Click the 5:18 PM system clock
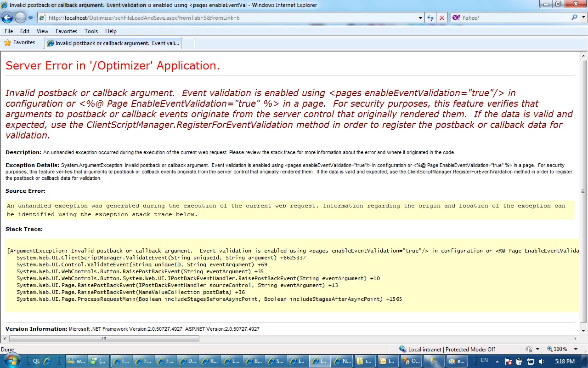588x368 pixels. (x=565, y=362)
